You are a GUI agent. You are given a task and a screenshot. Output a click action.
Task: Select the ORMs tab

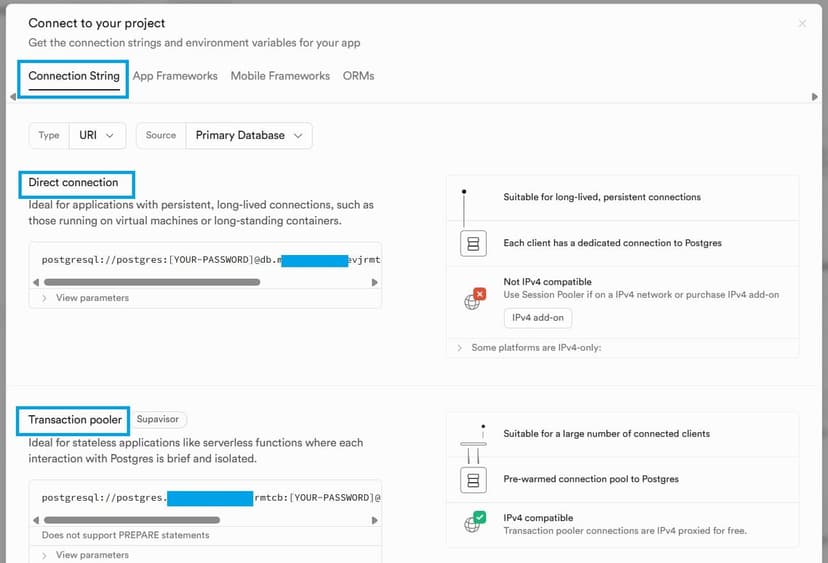pyautogui.click(x=358, y=76)
